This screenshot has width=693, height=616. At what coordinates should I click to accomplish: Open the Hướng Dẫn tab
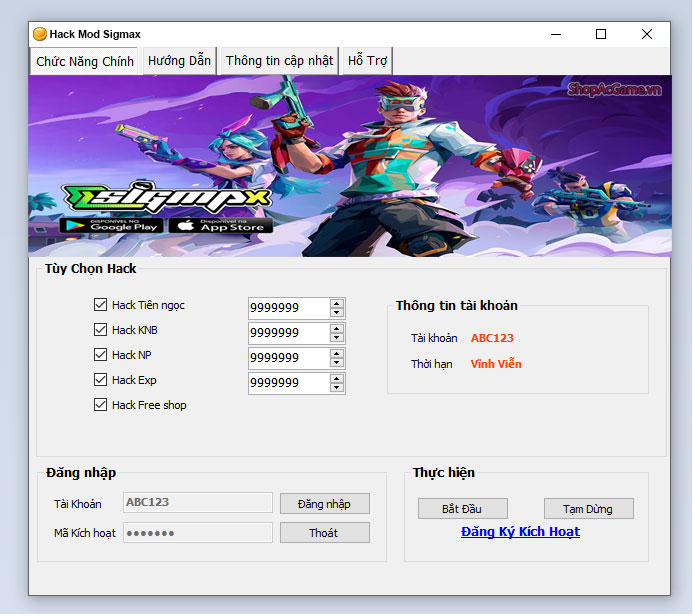[x=179, y=61]
